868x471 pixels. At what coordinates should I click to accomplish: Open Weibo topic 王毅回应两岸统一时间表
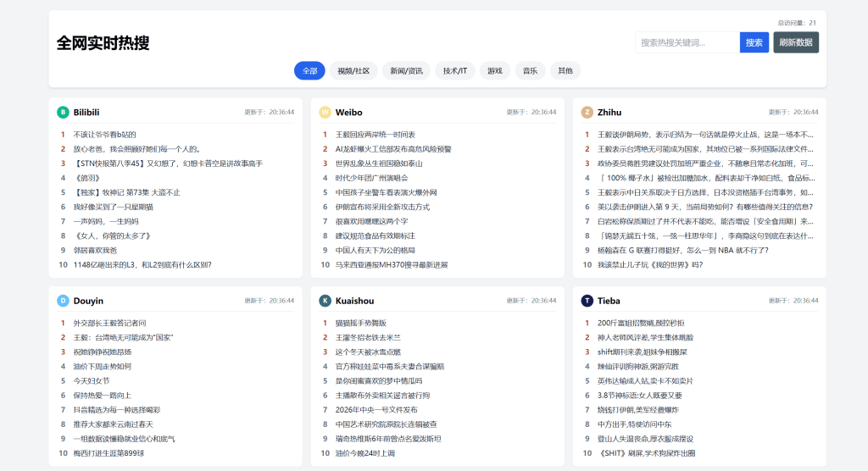click(x=375, y=135)
